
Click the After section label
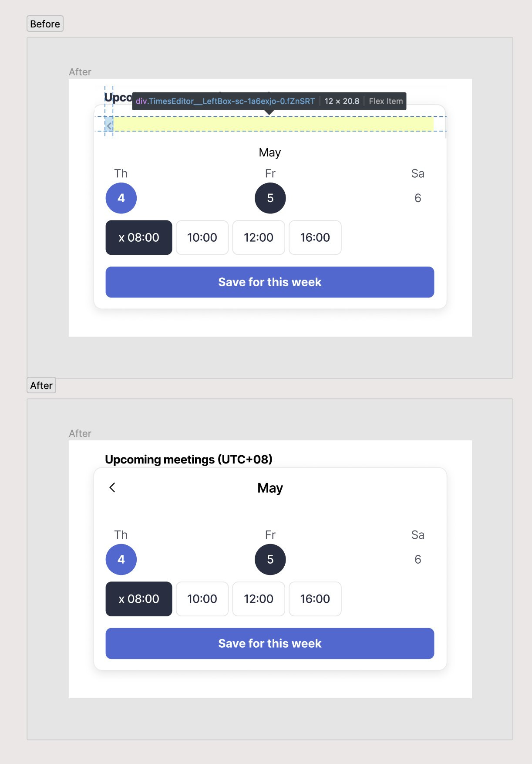point(41,385)
